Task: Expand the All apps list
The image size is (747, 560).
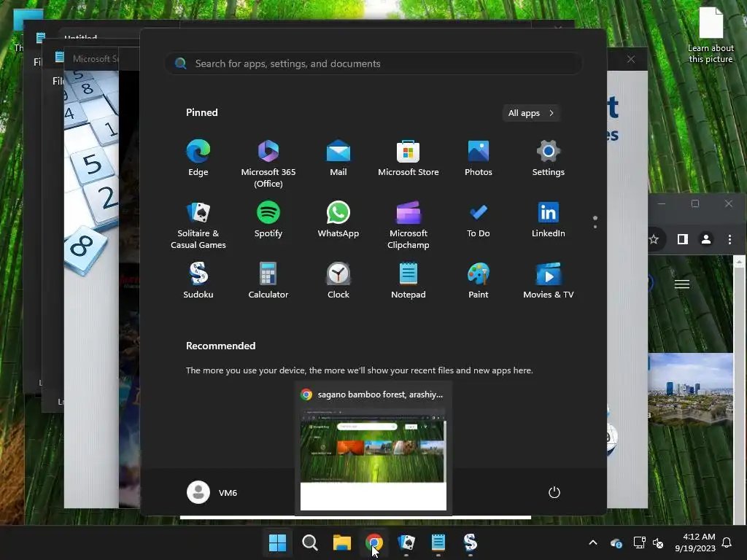Action: pyautogui.click(x=531, y=113)
